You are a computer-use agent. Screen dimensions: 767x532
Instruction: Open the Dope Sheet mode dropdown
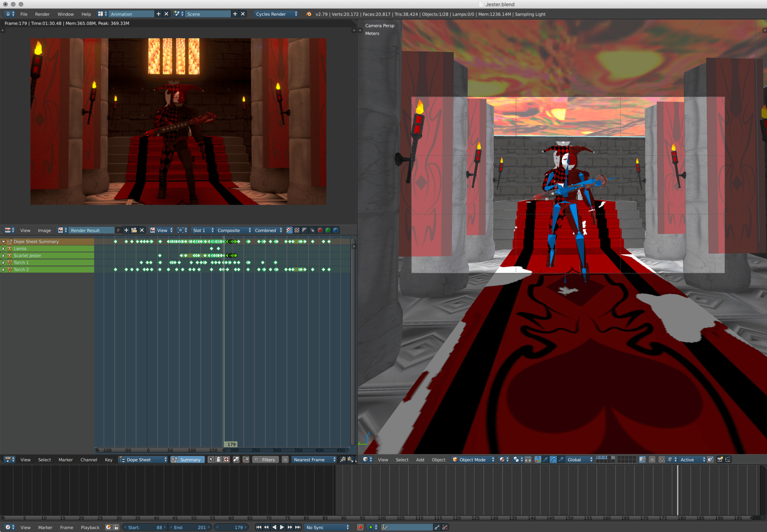pos(143,460)
